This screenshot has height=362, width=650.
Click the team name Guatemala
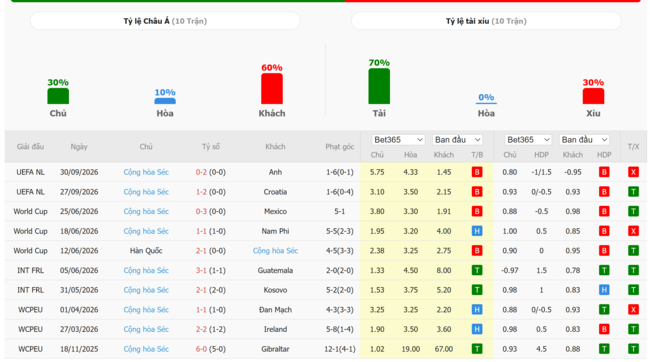pos(275,270)
